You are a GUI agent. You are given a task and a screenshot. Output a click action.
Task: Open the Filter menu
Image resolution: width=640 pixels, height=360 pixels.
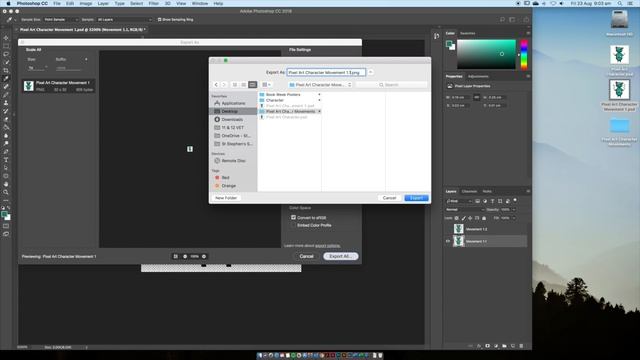coord(153,3)
